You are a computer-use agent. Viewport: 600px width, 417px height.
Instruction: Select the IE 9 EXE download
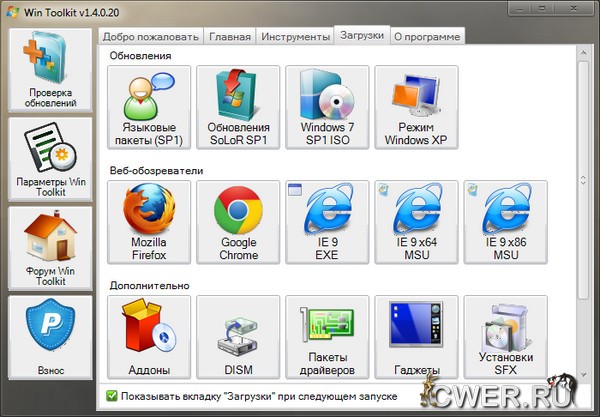point(327,222)
